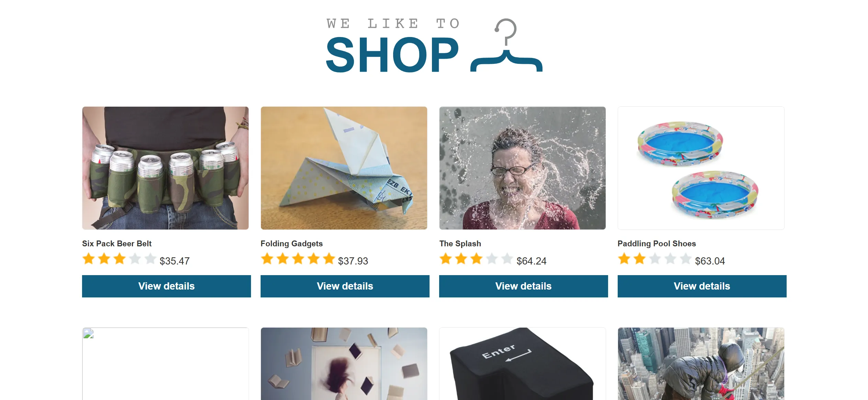This screenshot has width=868, height=400.
Task: Open the origami bird product image
Action: (x=344, y=168)
